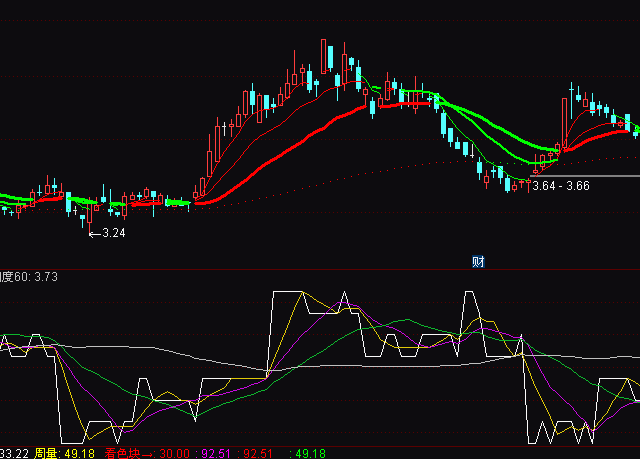Viewport: 640px width, 459px height.
Task: Click the 33.22 value at bottom left
Action: [x=12, y=453]
